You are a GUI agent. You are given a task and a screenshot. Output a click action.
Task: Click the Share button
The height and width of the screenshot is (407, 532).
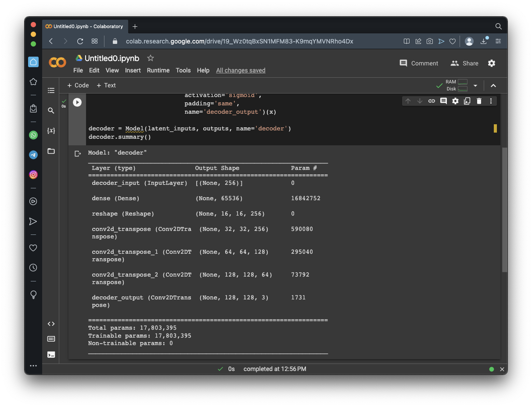464,63
